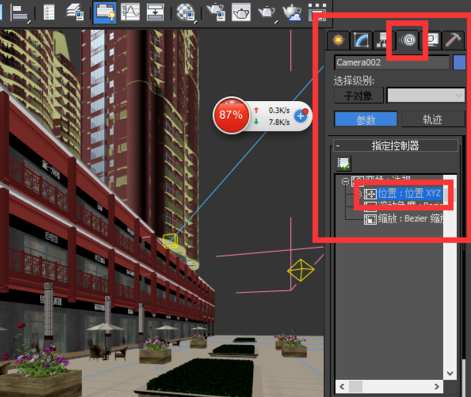Open the Utilities hammer tab
The width and height of the screenshot is (471, 397).
pyautogui.click(x=453, y=40)
